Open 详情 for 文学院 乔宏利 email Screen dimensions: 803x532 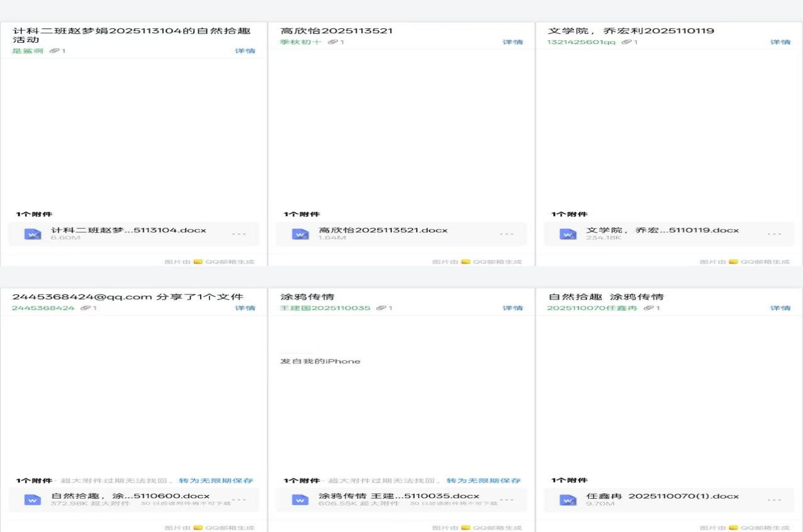point(780,42)
